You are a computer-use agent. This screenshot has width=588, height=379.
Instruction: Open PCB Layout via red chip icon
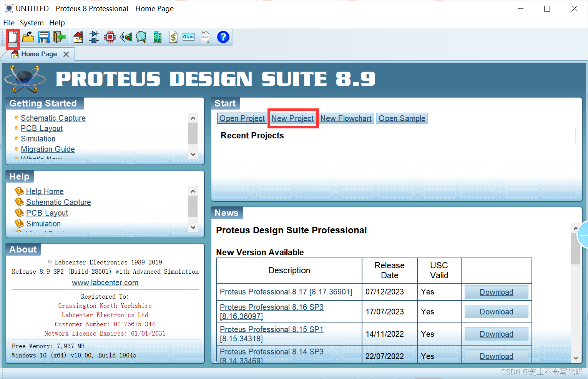coord(110,37)
